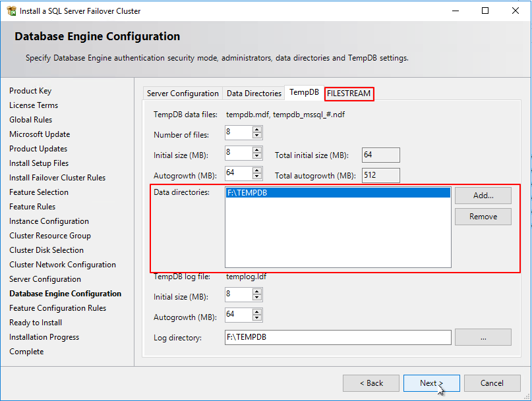Screen dimensions: 532x401
Task: Click Install Failover Cluster Rules step
Action: tap(57, 178)
